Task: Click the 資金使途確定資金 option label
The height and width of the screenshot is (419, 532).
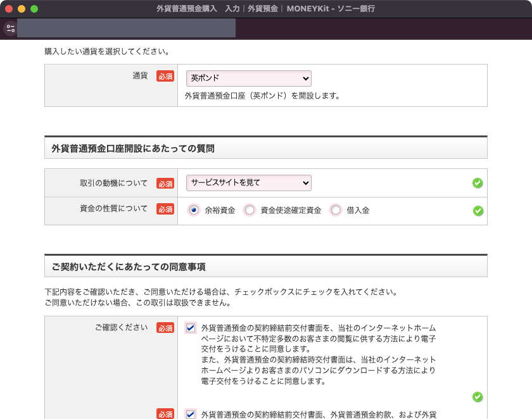Action: 291,211
